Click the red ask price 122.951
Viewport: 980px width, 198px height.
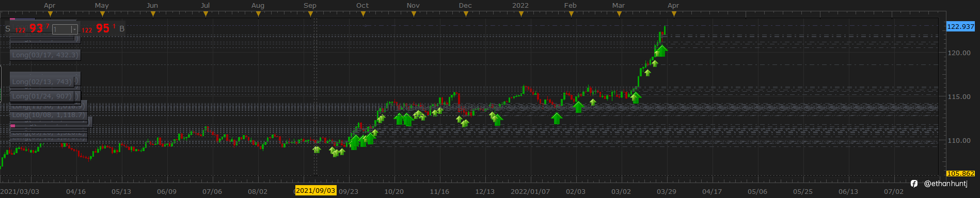(x=99, y=29)
